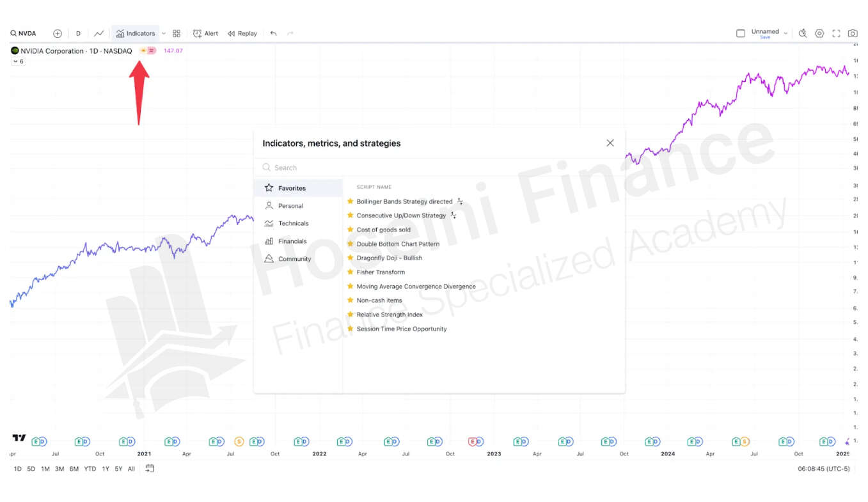Open the quick search lightbulb icon

[x=803, y=33]
